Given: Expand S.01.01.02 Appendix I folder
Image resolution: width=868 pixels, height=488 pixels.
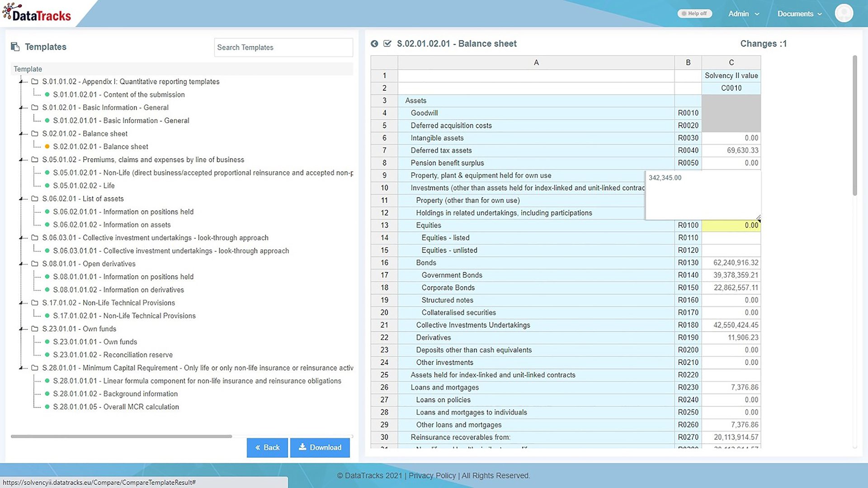Looking at the screenshot, I should tap(22, 81).
